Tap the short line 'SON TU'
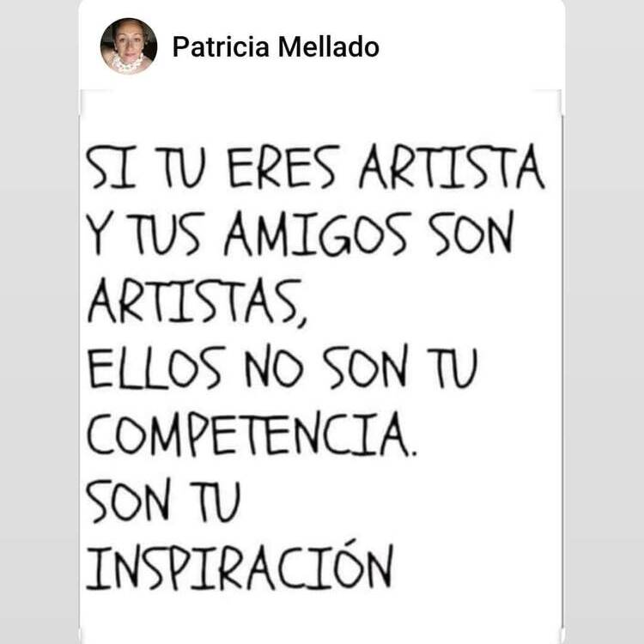The height and width of the screenshot is (644, 644). (163, 501)
